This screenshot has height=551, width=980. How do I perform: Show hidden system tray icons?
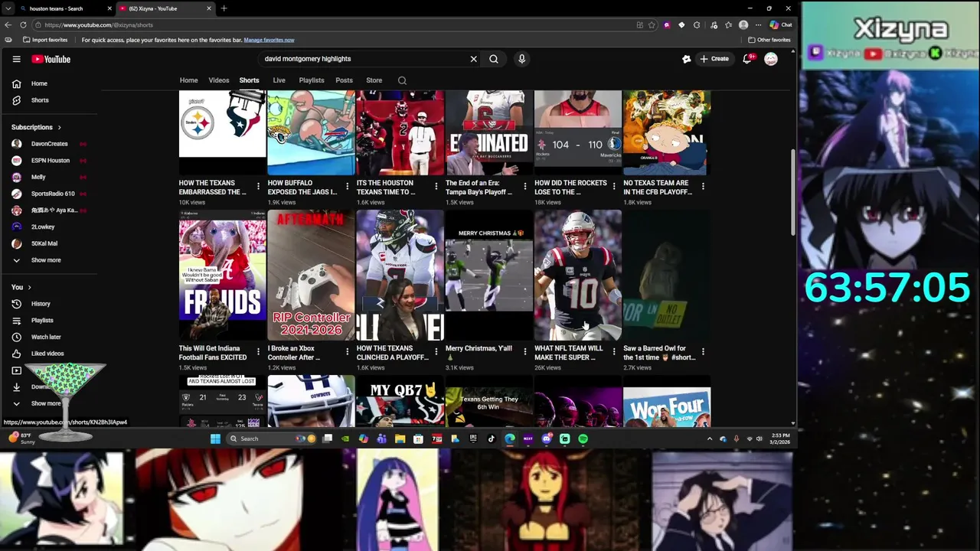pyautogui.click(x=710, y=439)
